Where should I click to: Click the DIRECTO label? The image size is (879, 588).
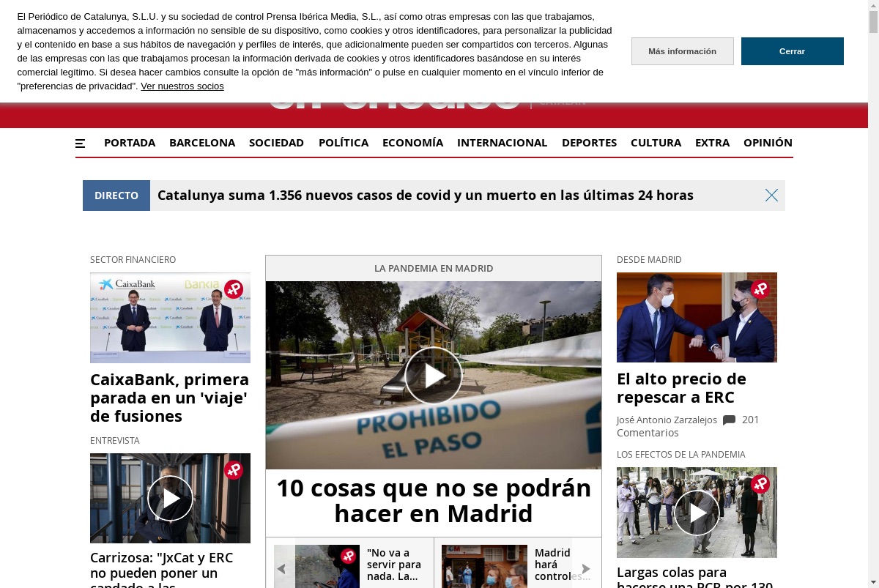116,196
